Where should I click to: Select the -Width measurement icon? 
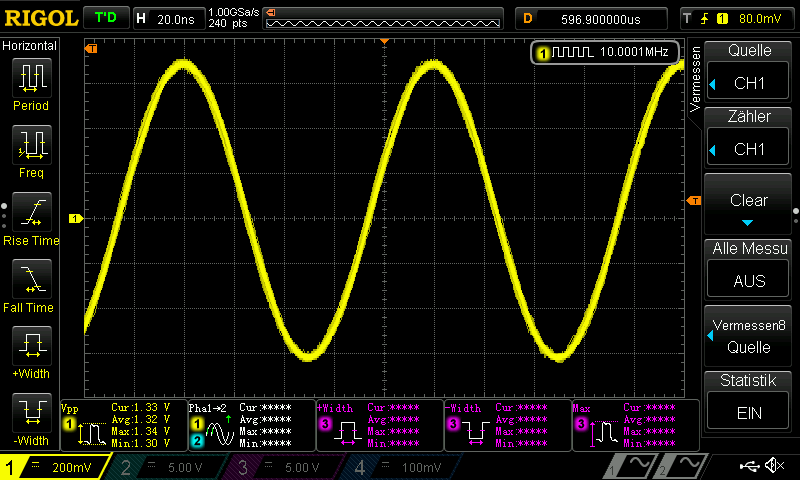click(x=30, y=419)
